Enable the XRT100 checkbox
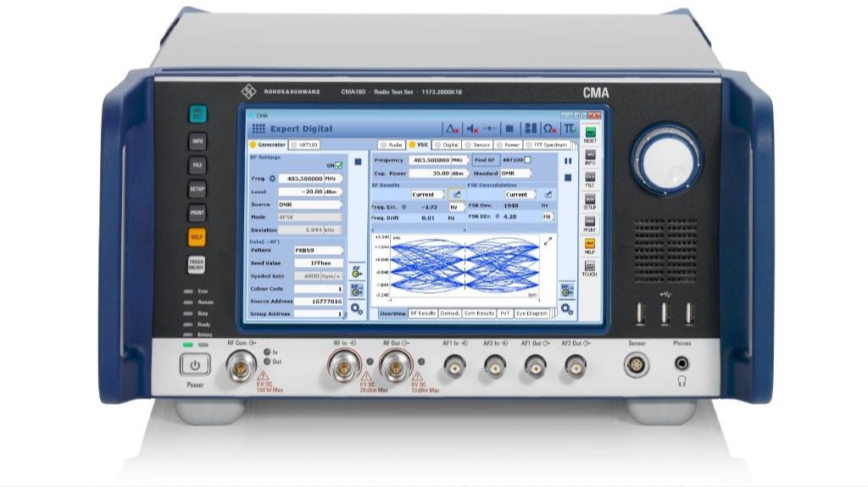Viewport: 868px width, 487px height. 527,159
